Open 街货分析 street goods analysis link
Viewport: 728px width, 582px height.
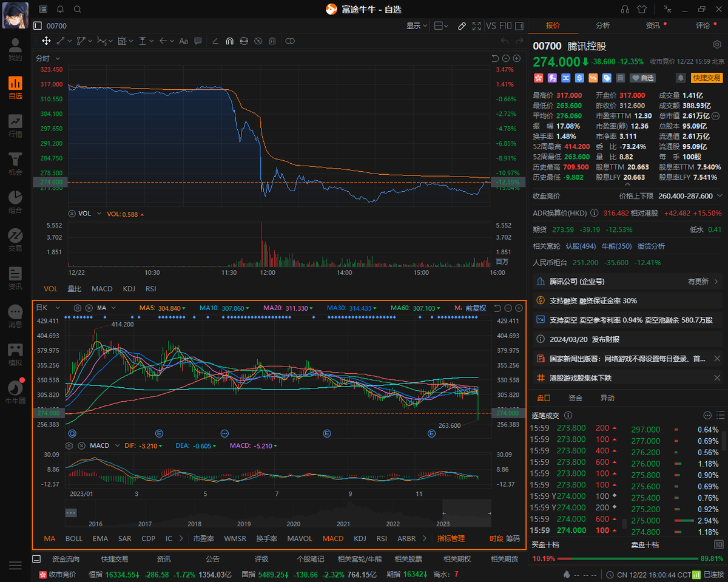pos(650,246)
